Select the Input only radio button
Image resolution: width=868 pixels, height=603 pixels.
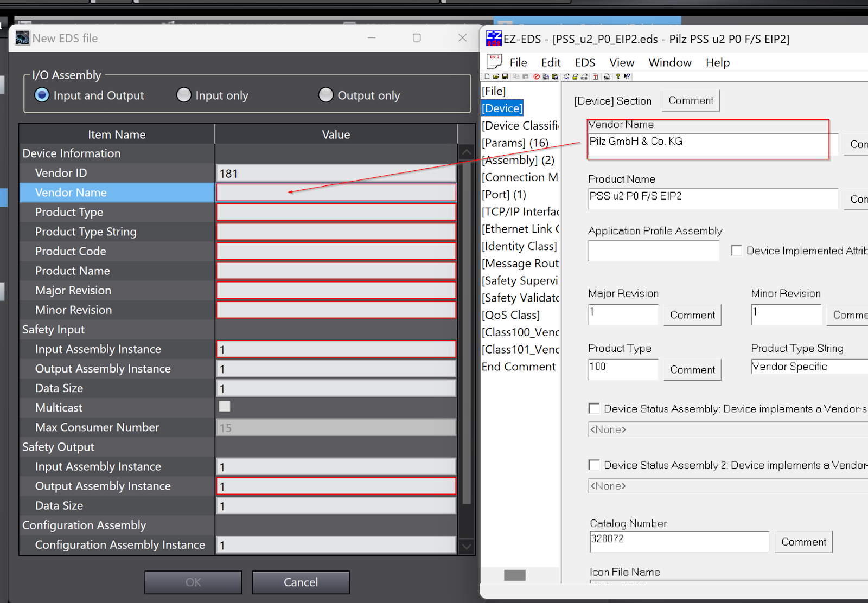[184, 95]
